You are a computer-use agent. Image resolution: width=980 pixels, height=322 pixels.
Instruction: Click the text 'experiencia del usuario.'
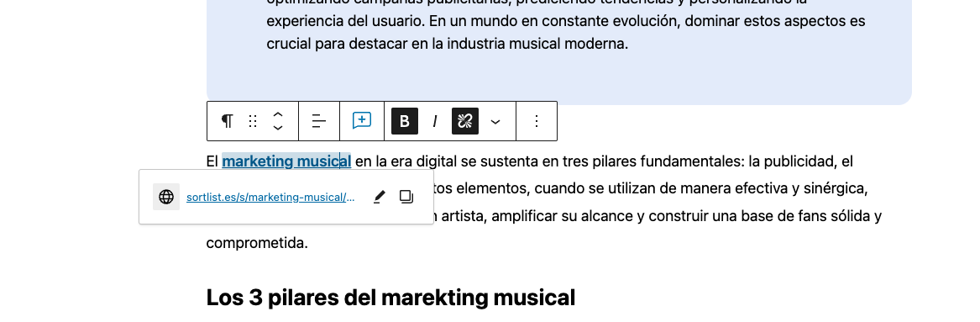(346, 21)
